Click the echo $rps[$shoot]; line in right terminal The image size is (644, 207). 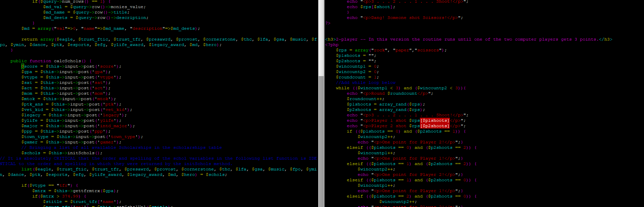pyautogui.click(x=371, y=7)
